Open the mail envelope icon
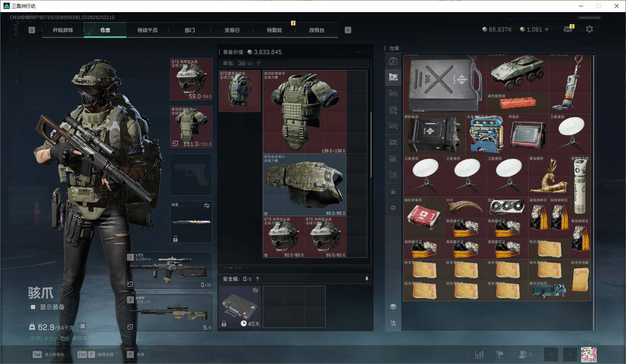This screenshot has height=364, width=626. [568, 29]
